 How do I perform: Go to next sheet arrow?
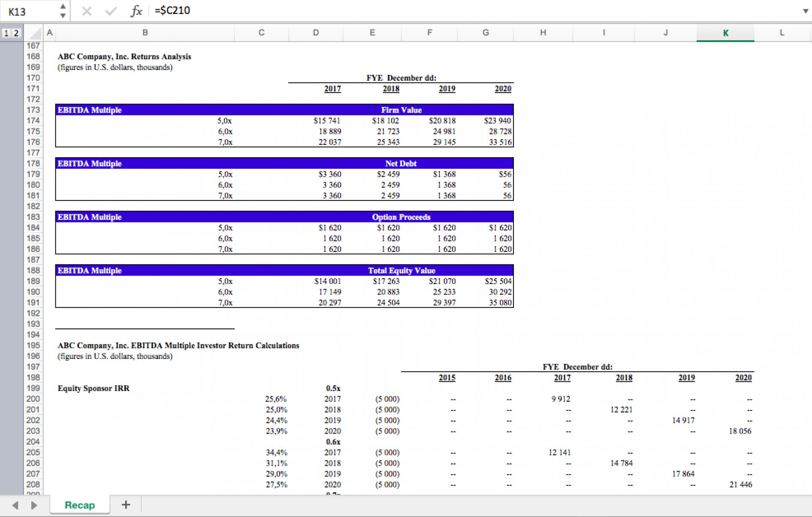[34, 505]
